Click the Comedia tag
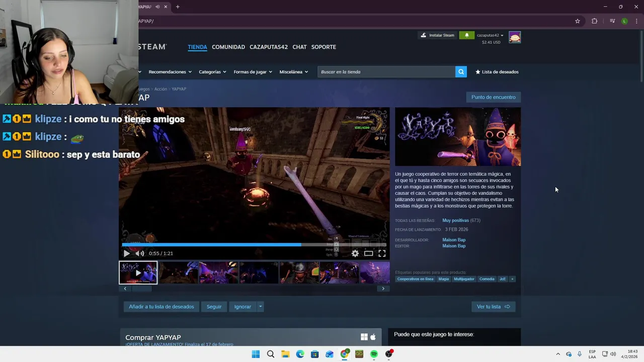This screenshot has width=644, height=362. 487,279
